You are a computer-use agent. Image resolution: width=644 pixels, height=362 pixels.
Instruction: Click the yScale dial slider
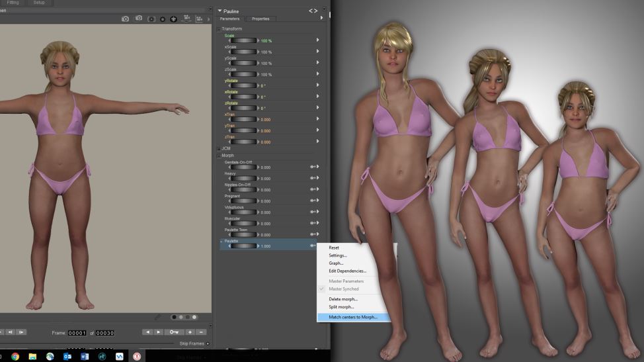pyautogui.click(x=243, y=64)
